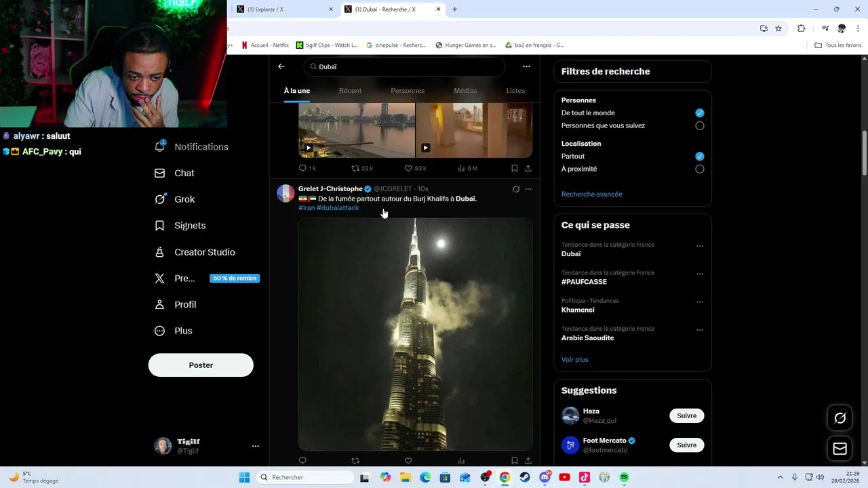This screenshot has width=868, height=488.
Task: Open options for the Arabie Saoudite trend
Action: pos(700,330)
